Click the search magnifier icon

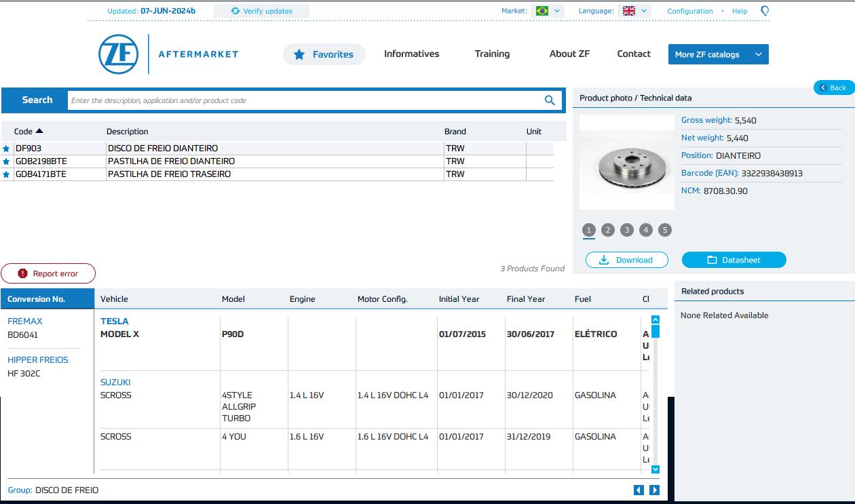click(x=550, y=100)
